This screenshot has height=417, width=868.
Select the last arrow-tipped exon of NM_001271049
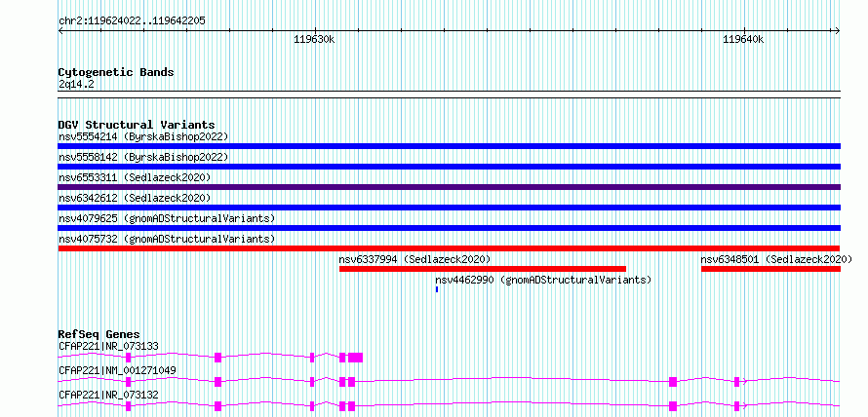click(737, 381)
